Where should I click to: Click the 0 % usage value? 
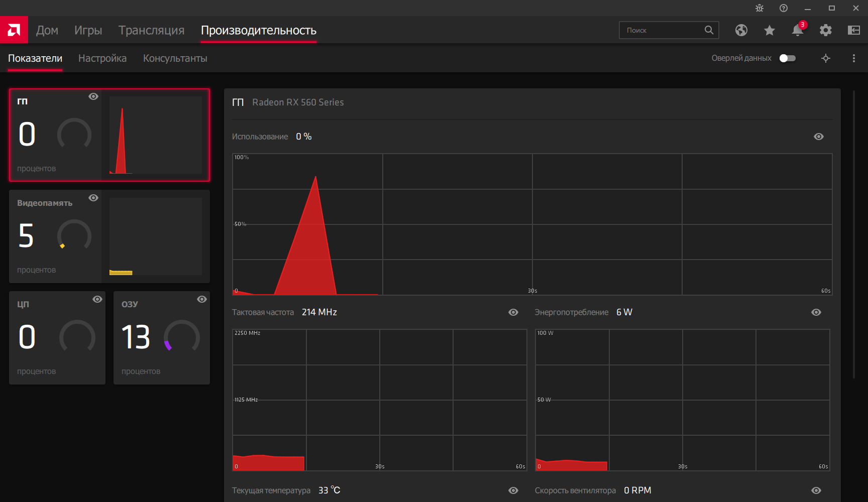click(x=304, y=137)
